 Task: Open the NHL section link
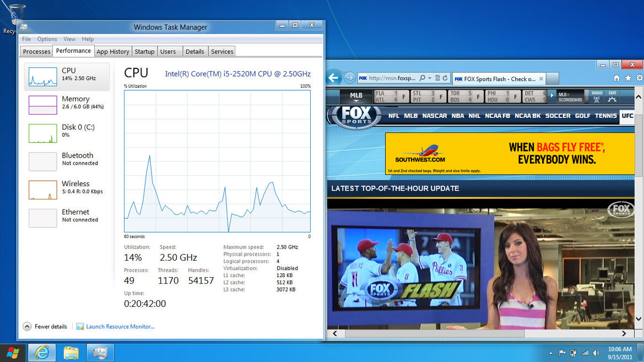(x=474, y=116)
